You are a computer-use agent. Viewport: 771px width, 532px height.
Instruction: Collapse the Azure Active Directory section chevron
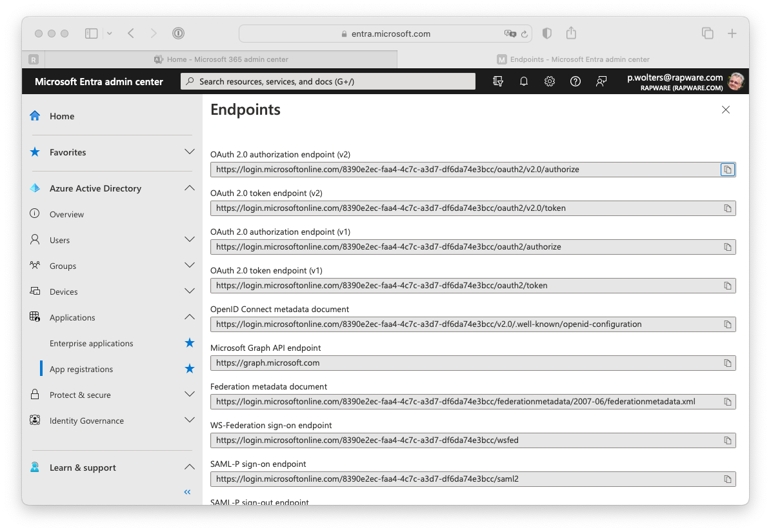click(x=189, y=188)
